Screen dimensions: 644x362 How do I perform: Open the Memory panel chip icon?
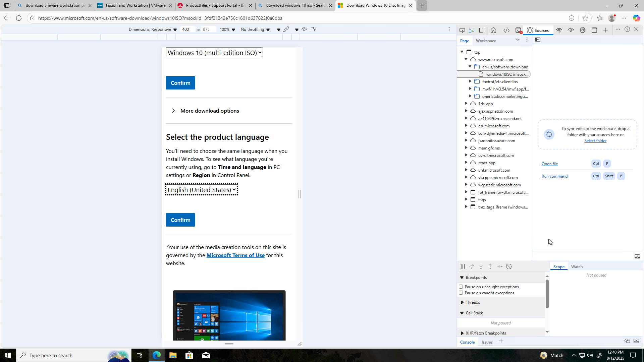pos(583,30)
